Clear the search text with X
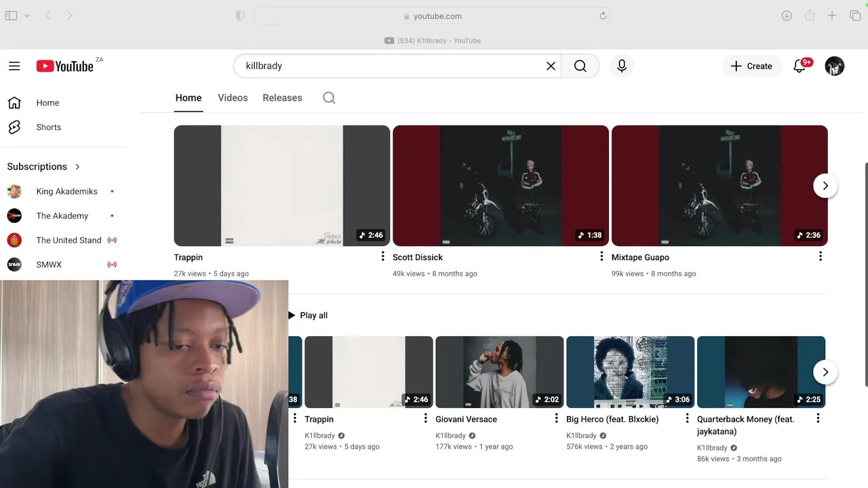Image resolution: width=868 pixels, height=488 pixels. [x=551, y=66]
